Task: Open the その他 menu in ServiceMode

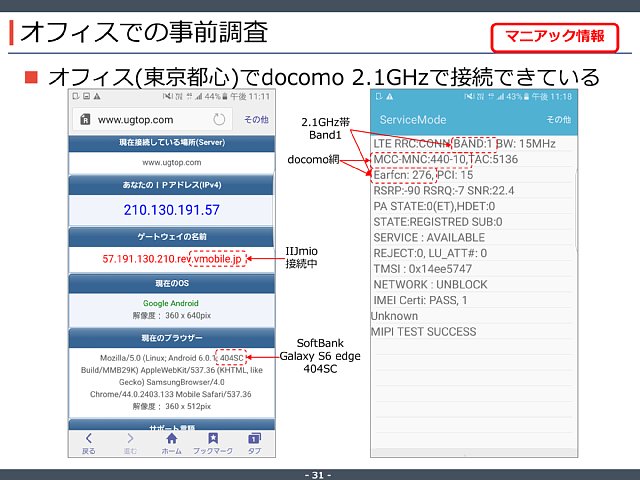Action: (x=559, y=120)
